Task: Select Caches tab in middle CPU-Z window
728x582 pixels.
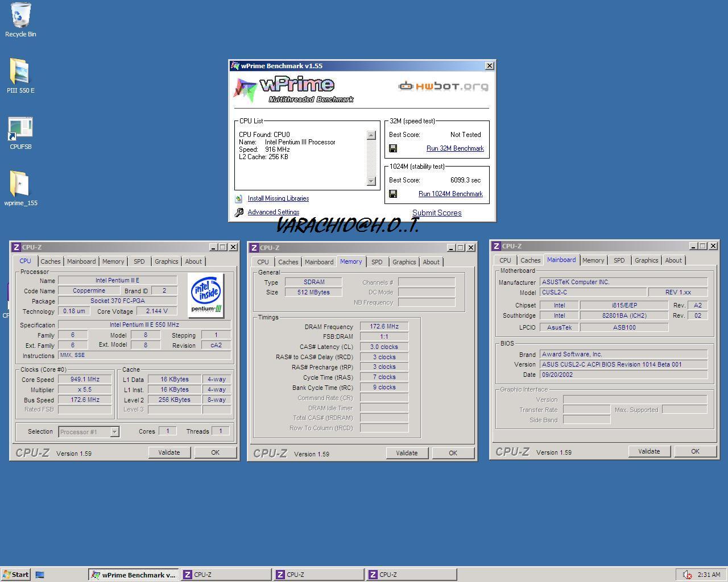Action: click(288, 262)
